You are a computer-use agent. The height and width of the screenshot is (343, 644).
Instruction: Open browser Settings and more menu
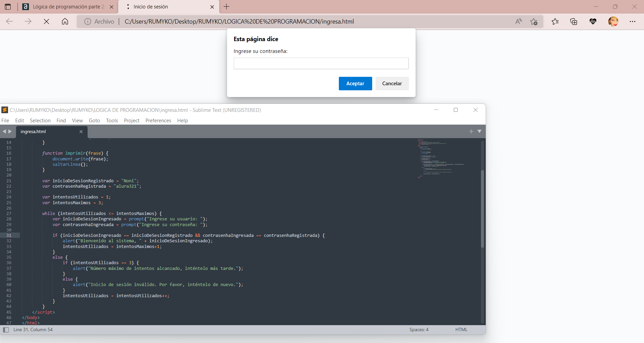[633, 22]
